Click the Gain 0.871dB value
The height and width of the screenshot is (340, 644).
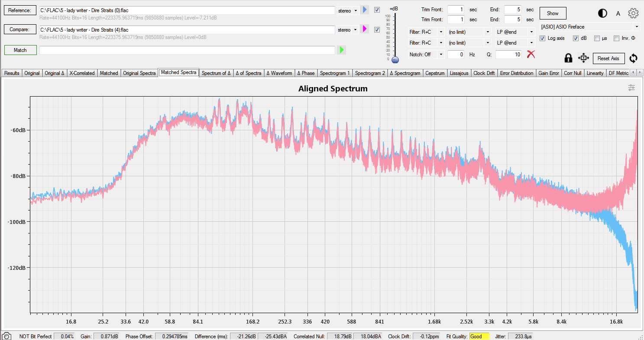coord(106,337)
